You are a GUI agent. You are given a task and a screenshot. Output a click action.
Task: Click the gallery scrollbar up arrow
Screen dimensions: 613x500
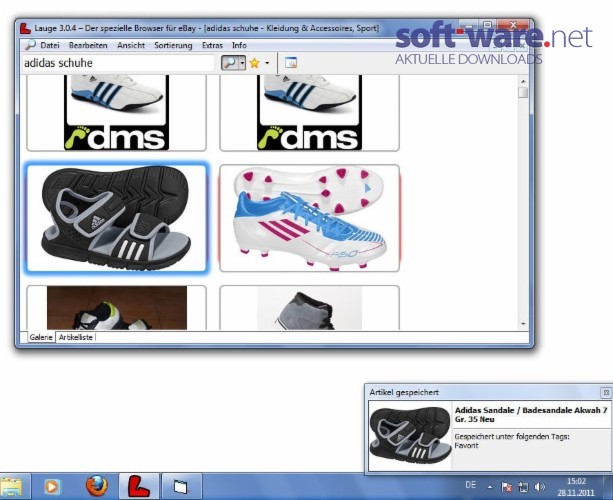[x=523, y=81]
